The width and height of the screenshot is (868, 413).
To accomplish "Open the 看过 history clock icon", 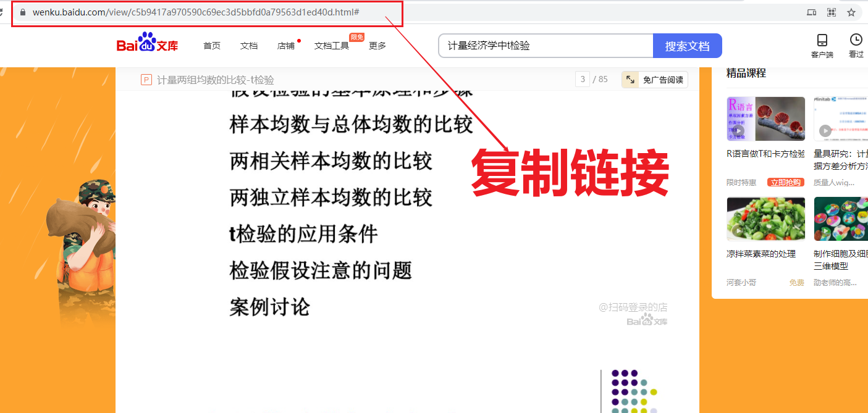I will [856, 41].
